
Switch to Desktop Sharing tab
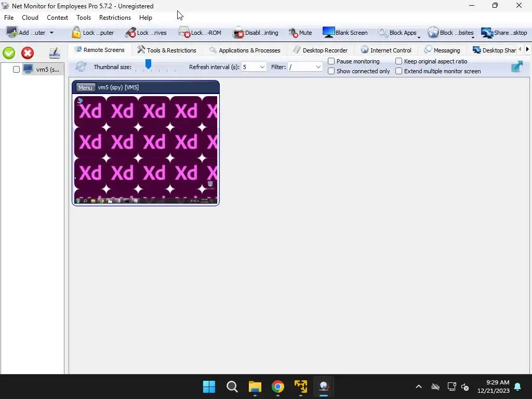coord(494,50)
